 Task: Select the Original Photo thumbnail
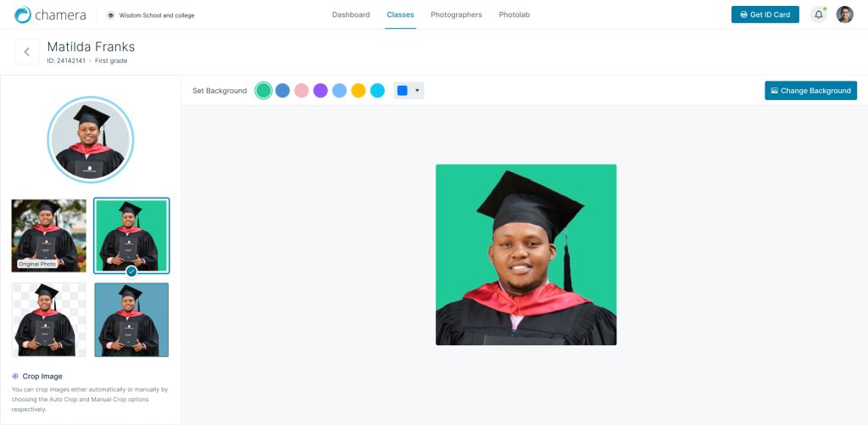(x=48, y=236)
